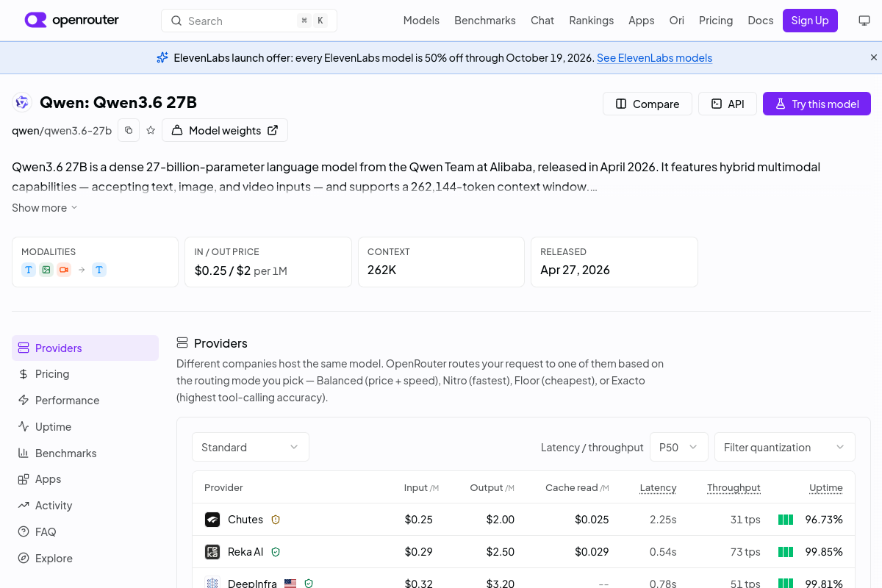Open Models in top navigation
The image size is (882, 588).
pyautogui.click(x=421, y=21)
